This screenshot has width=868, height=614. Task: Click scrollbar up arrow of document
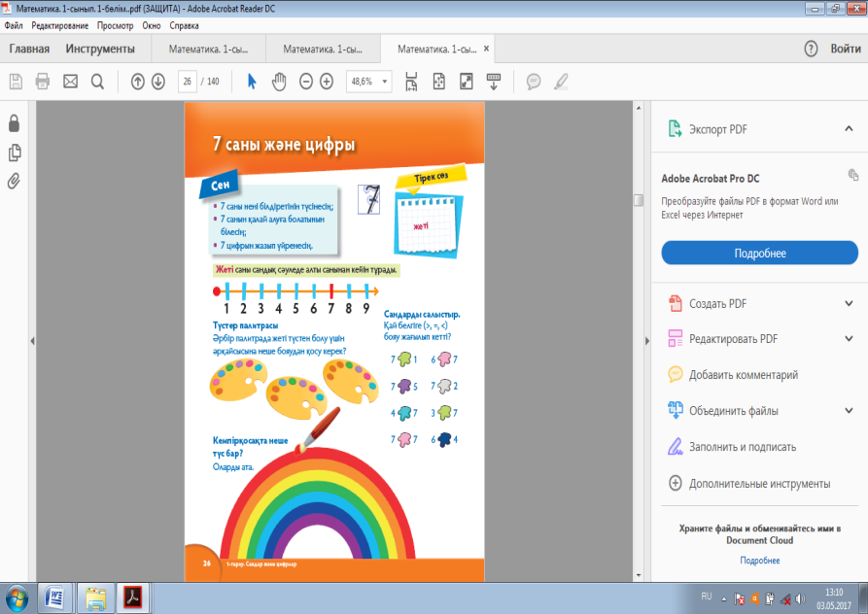(639, 108)
